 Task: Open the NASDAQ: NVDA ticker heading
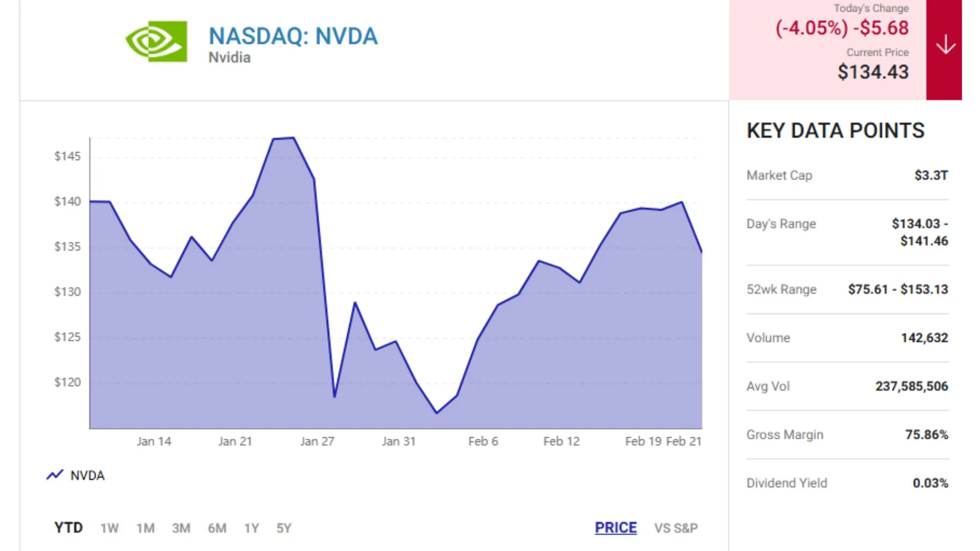293,36
